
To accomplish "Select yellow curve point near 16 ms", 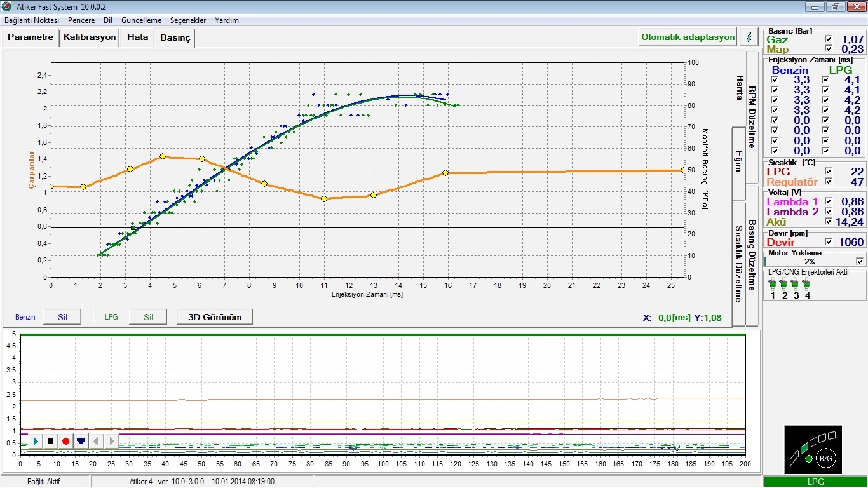I will point(445,173).
